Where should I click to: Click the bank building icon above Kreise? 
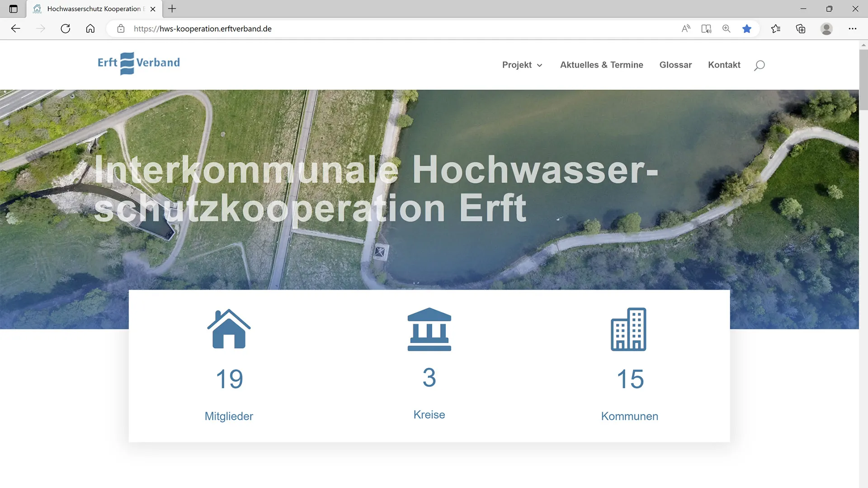coord(429,329)
